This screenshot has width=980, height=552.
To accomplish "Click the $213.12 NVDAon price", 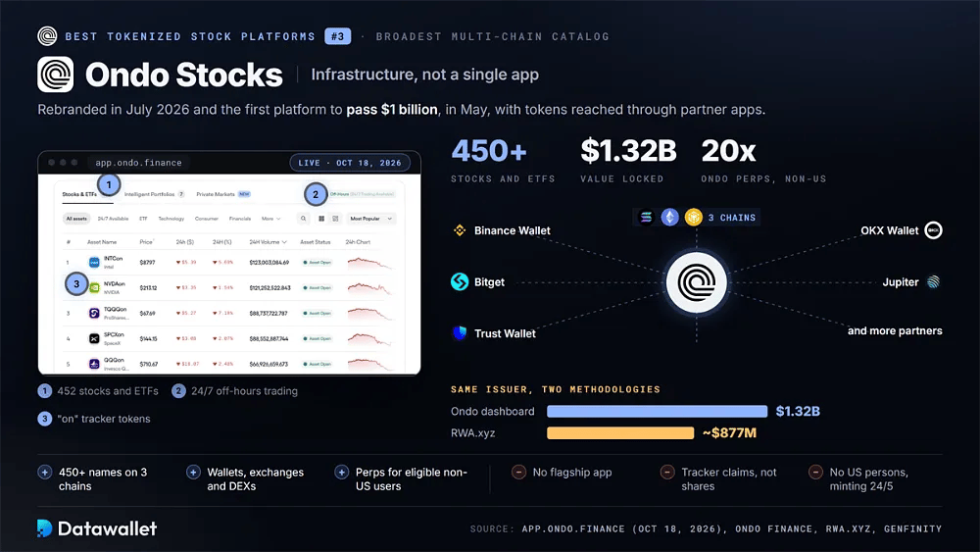I will click(x=148, y=287).
